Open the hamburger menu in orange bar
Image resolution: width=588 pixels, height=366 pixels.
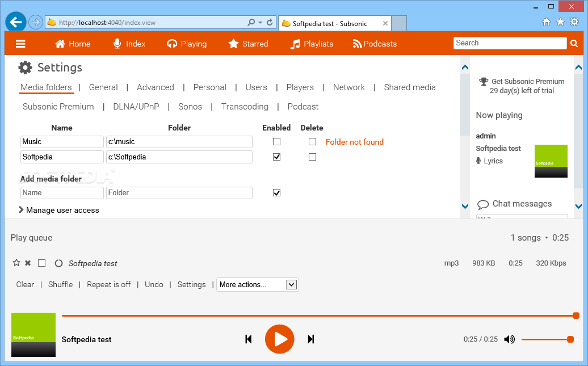[20, 44]
